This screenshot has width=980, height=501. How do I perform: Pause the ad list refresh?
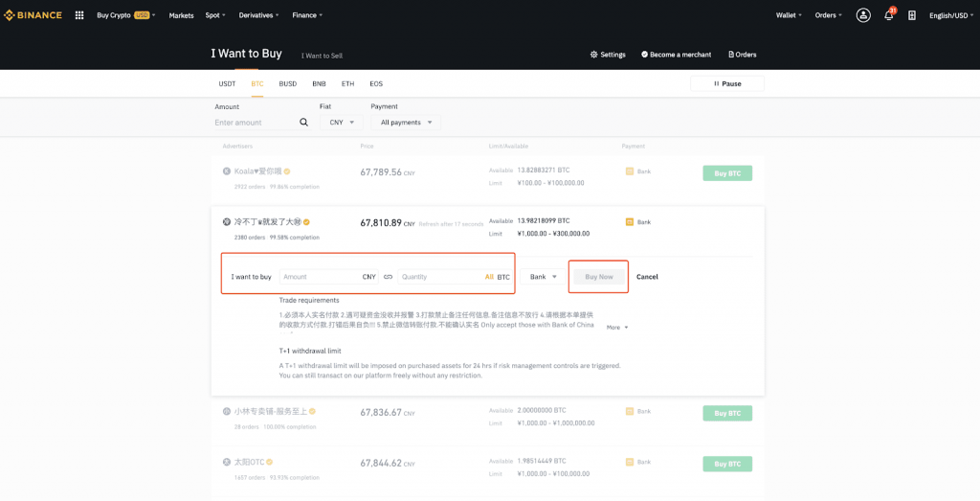tap(727, 83)
